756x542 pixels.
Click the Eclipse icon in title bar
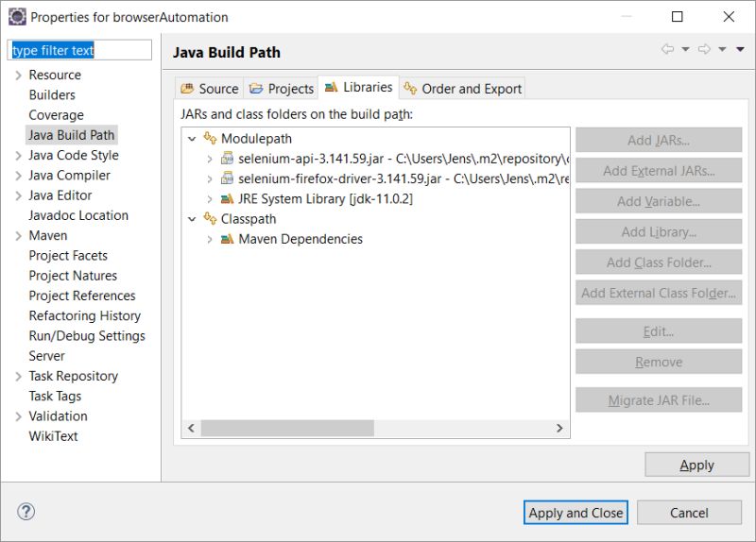click(17, 17)
